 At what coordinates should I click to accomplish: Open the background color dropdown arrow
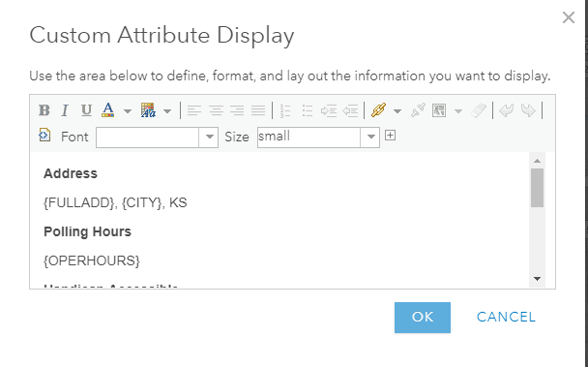(167, 111)
